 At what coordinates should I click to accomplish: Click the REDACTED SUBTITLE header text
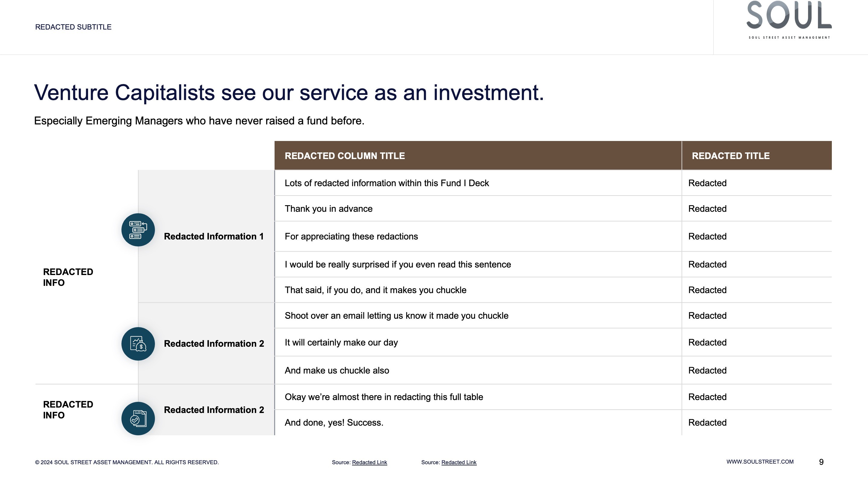tap(73, 27)
